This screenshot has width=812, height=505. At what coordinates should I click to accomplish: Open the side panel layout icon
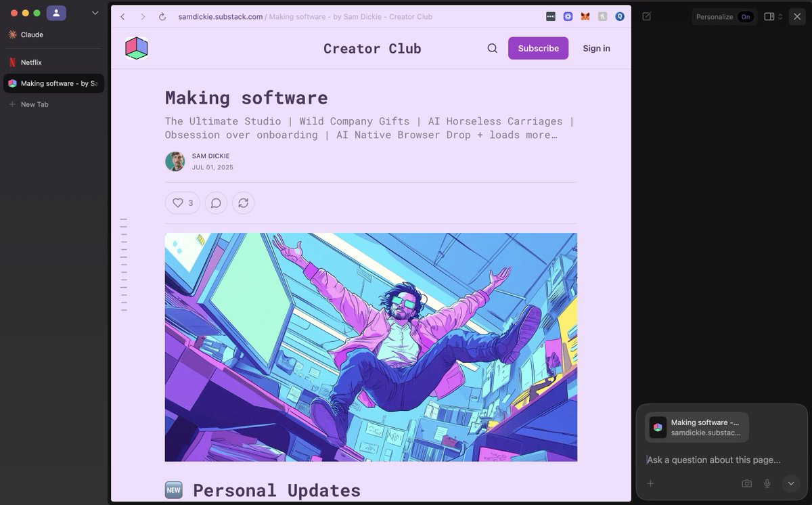769,16
